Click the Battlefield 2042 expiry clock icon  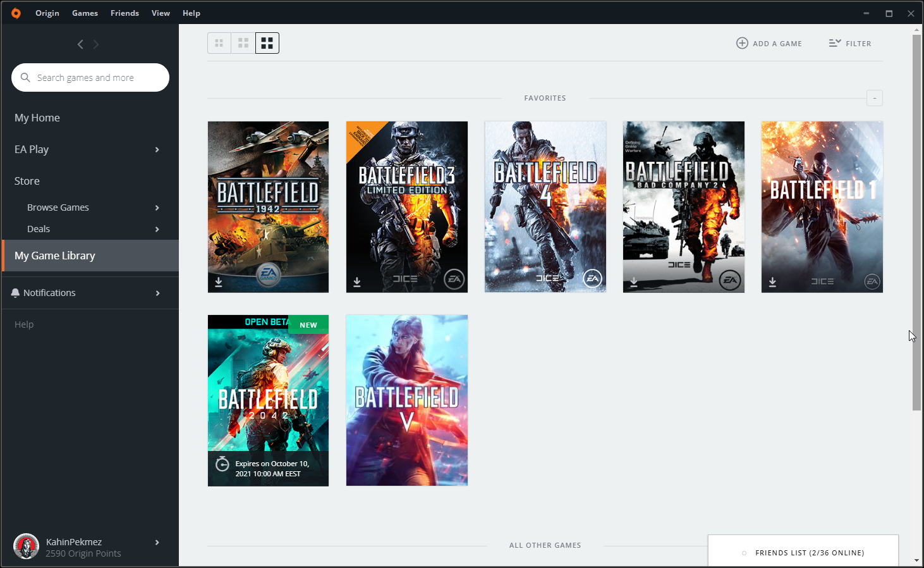click(222, 464)
